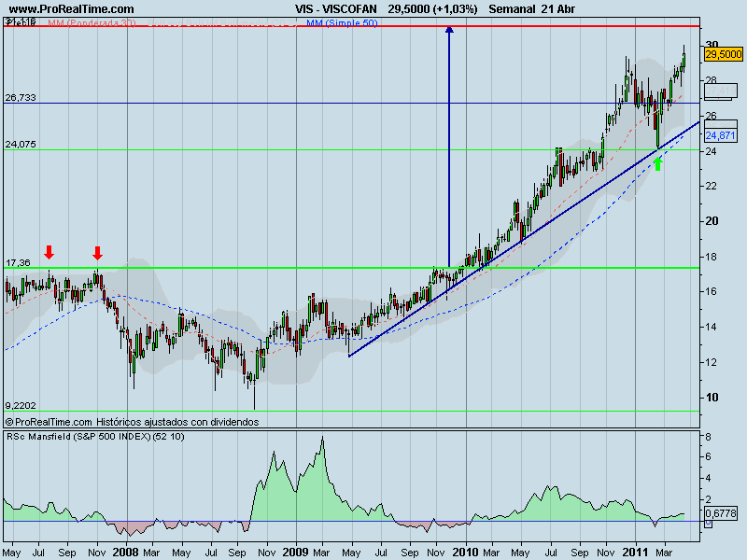This screenshot has width=747, height=560.
Task: Click the RSc Mansfield (S&P 500 INDEX) label
Action: (x=95, y=437)
